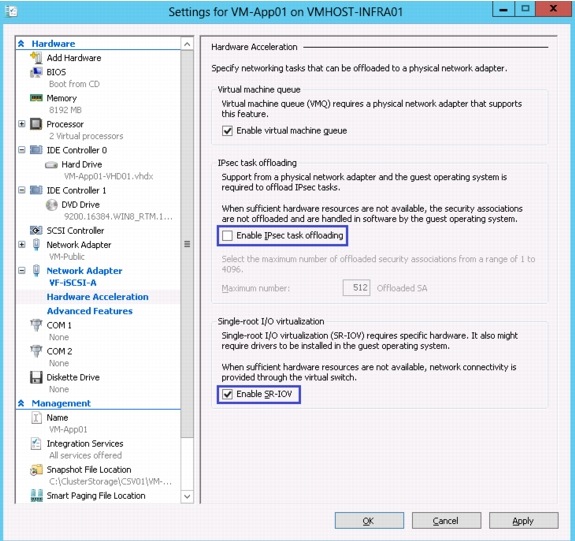Viewport: 575px width, 541px height.
Task: Click the Processor icon
Action: tap(36, 124)
